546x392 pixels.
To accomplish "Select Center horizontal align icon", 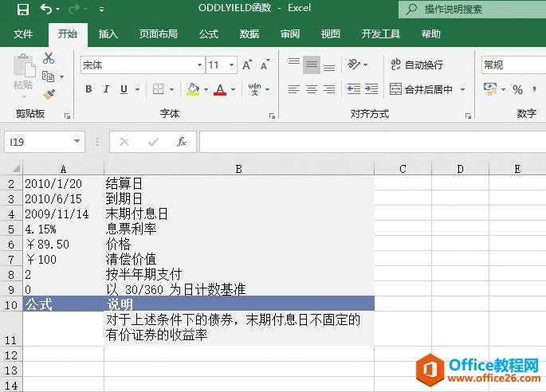I will (x=312, y=89).
